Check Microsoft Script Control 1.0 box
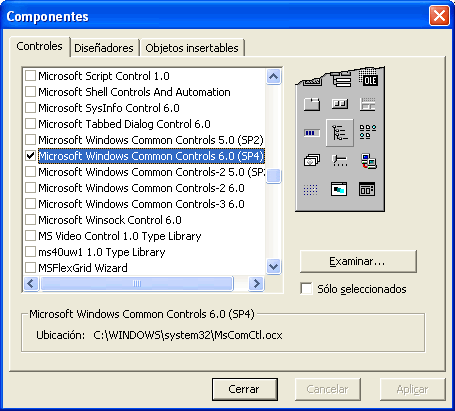The width and height of the screenshot is (455, 411). click(x=30, y=76)
